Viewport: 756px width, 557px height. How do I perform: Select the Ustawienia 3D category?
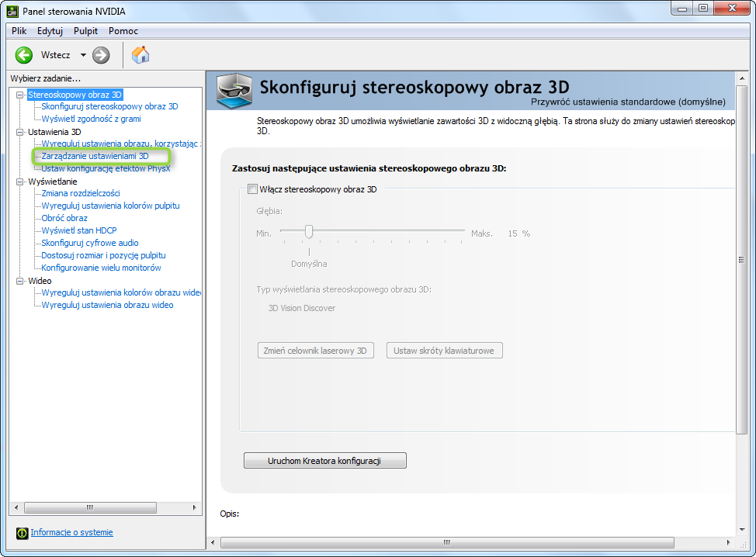(x=54, y=132)
